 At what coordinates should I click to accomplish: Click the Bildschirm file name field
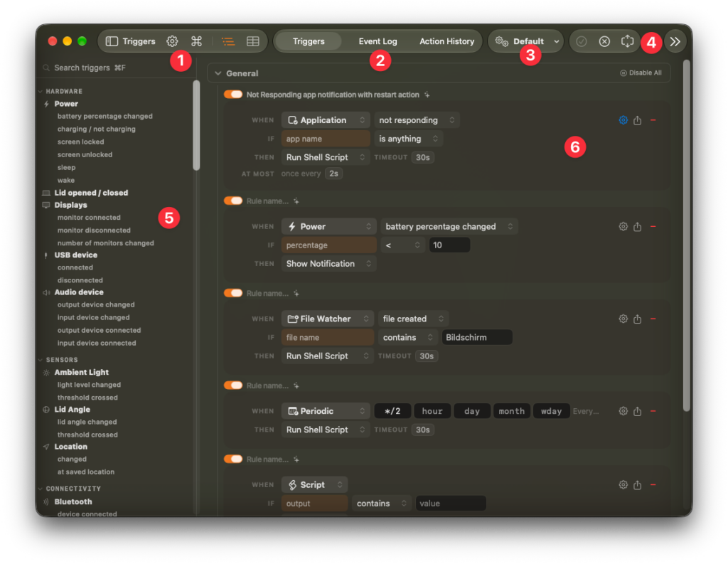point(477,338)
